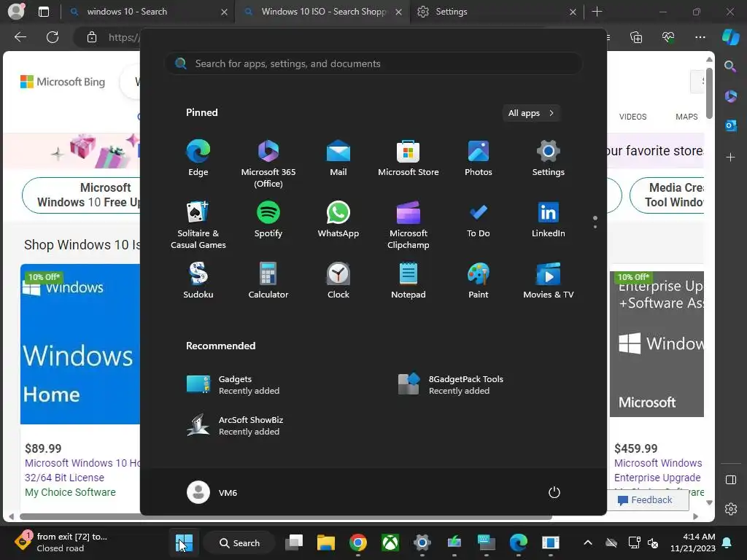Launch Spotify from Start menu
Viewport: 747px width, 560px height.
click(x=268, y=219)
